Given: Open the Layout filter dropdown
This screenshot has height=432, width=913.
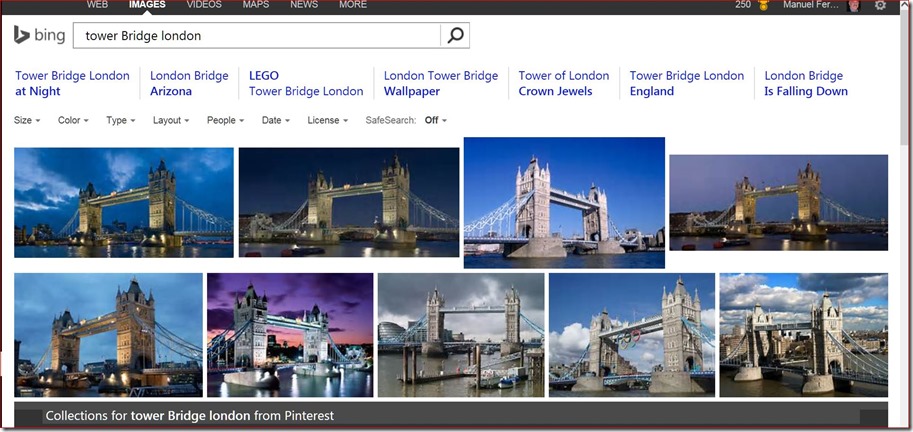Looking at the screenshot, I should [171, 120].
